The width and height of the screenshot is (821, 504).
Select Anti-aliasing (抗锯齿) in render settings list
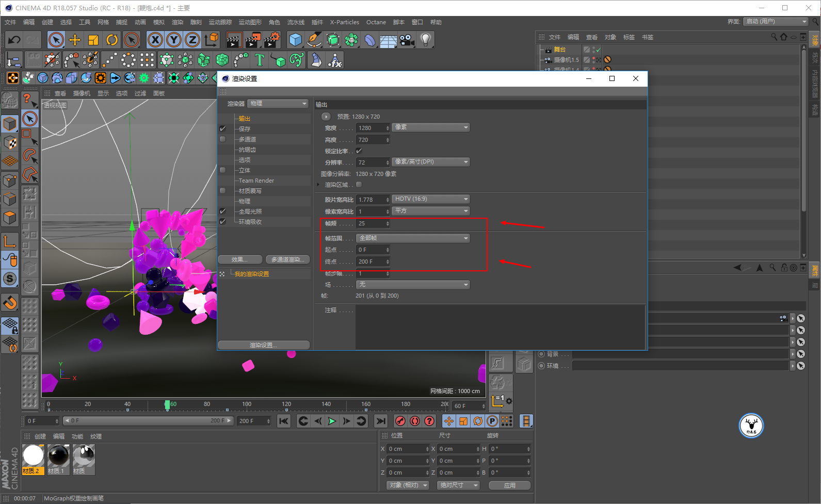(247, 150)
